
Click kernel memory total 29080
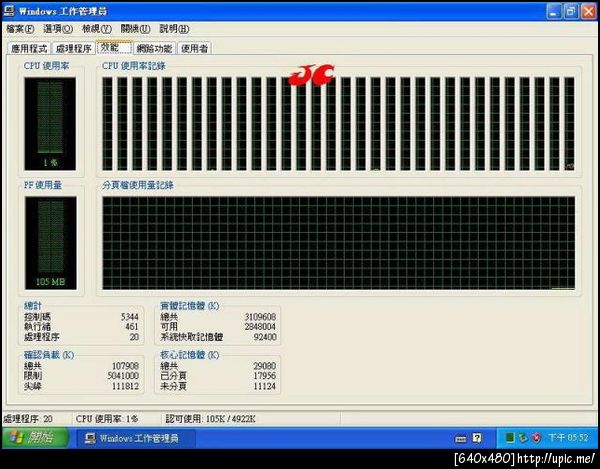[x=265, y=366]
